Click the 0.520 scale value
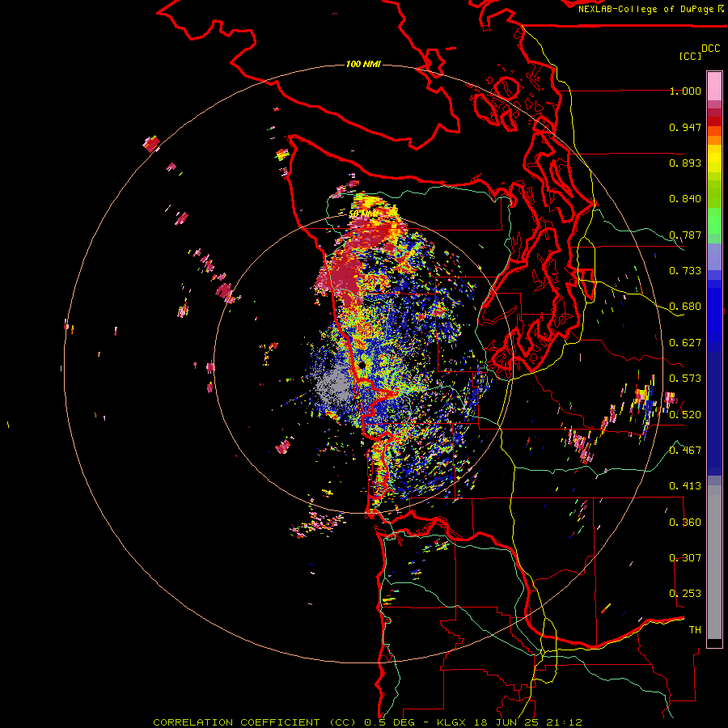Viewport: 728px width, 728px height. pos(685,415)
